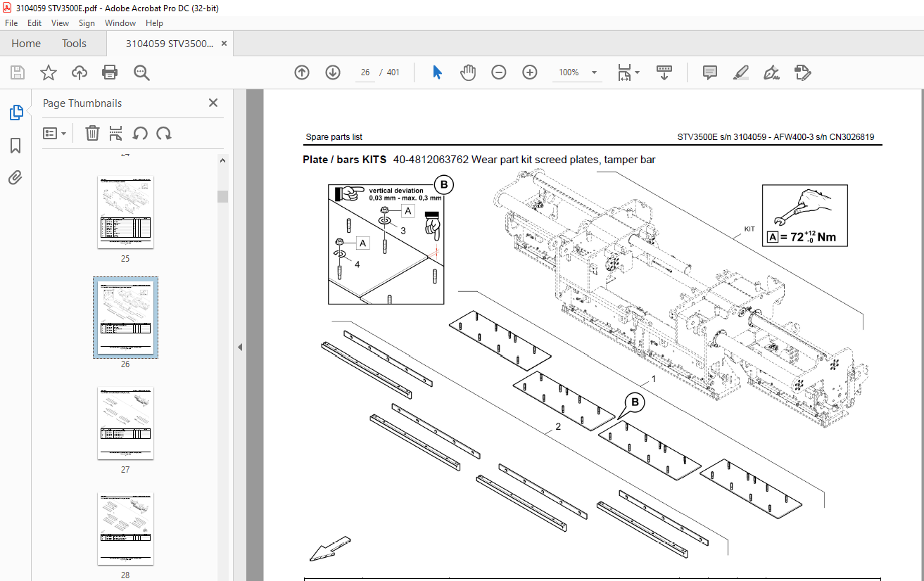Select the page 28 thumbnail
Image resolution: width=924 pixels, height=581 pixels.
click(125, 528)
